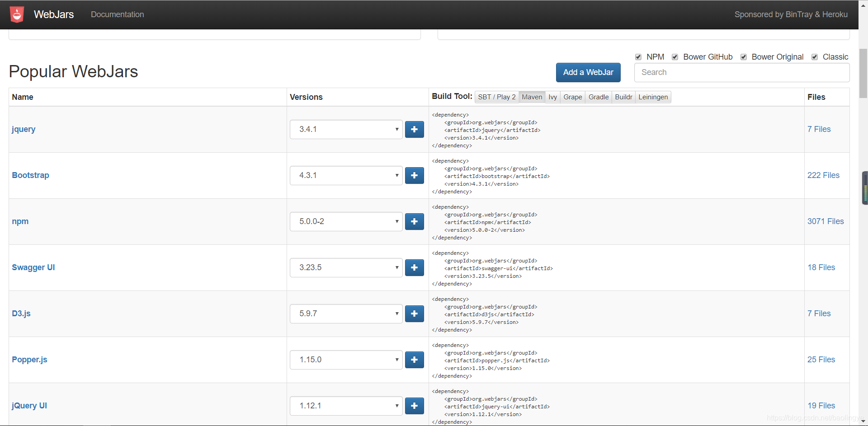Select the SBT / Play 2 build tool
868x426 pixels.
pyautogui.click(x=496, y=97)
